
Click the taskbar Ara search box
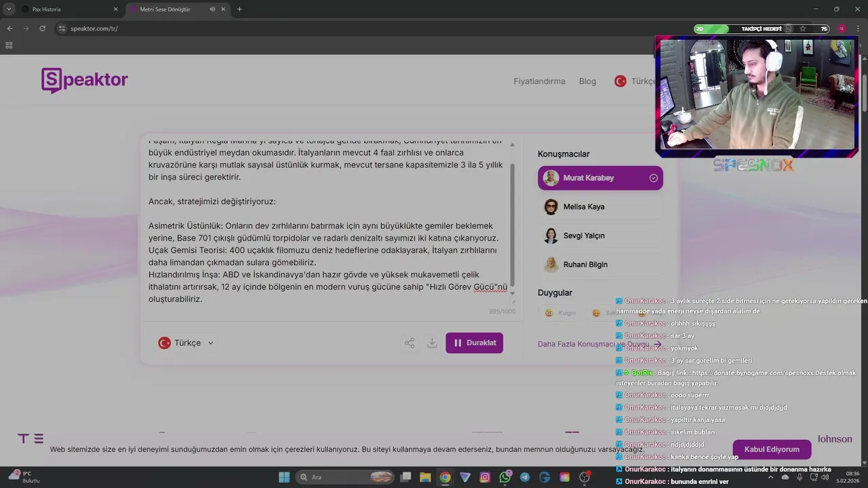tap(346, 477)
